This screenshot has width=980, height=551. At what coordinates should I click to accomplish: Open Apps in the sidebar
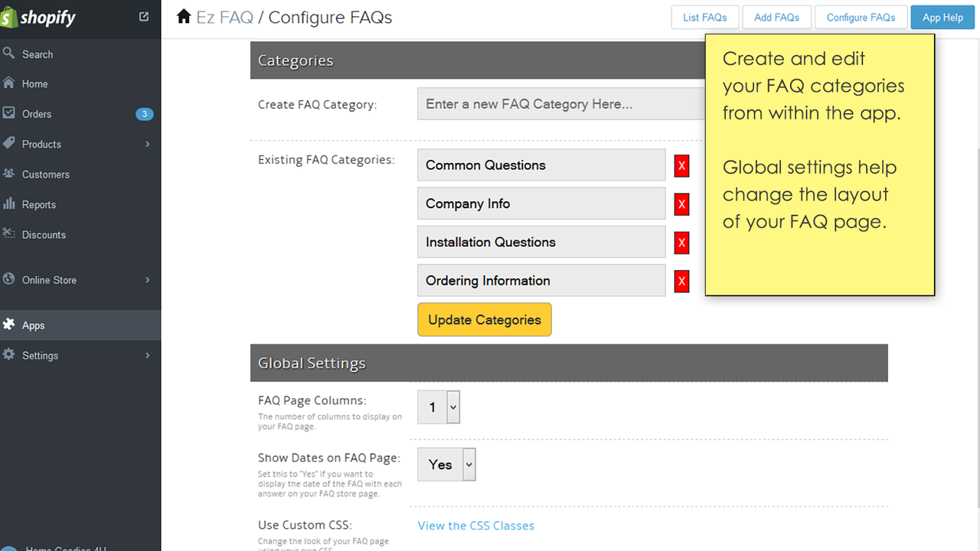pos(80,325)
